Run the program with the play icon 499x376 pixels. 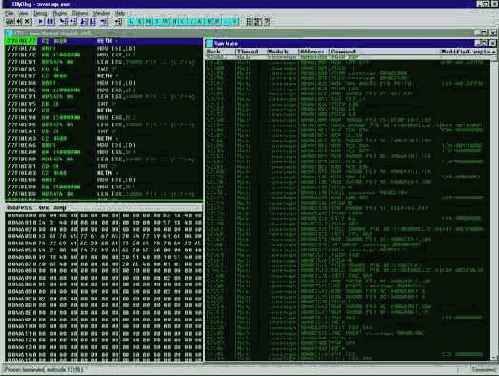[40, 22]
